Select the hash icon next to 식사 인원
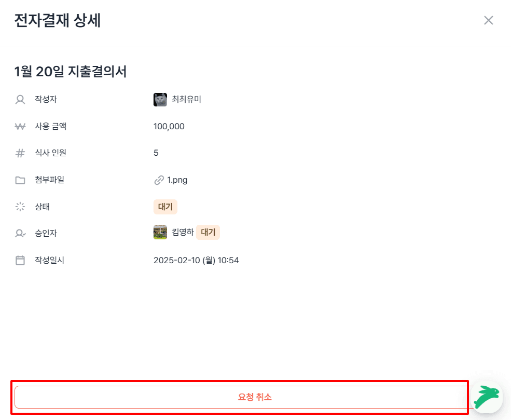The width and height of the screenshot is (511, 420). pos(20,153)
